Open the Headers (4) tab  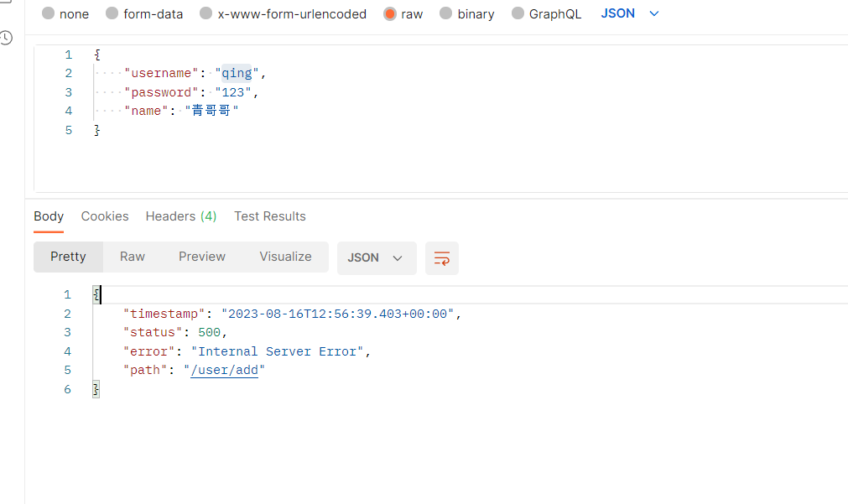point(181,216)
